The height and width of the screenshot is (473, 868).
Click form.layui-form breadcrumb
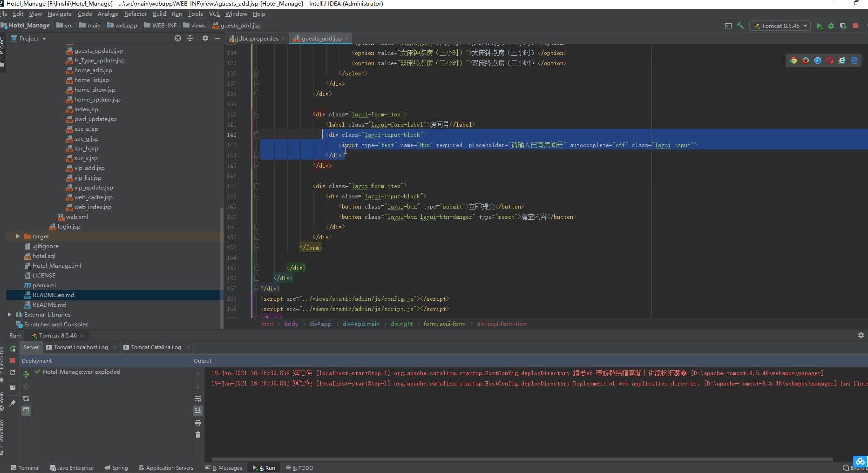pyautogui.click(x=444, y=324)
